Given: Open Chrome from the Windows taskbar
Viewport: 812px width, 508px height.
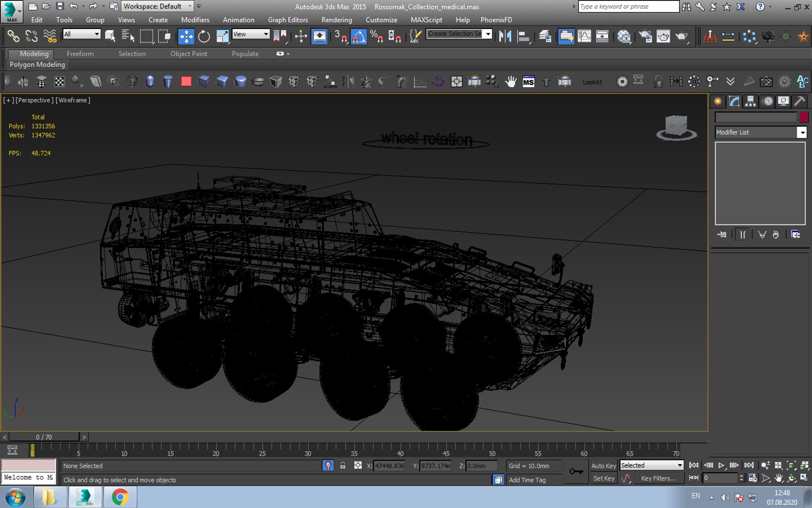Looking at the screenshot, I should tap(120, 497).
